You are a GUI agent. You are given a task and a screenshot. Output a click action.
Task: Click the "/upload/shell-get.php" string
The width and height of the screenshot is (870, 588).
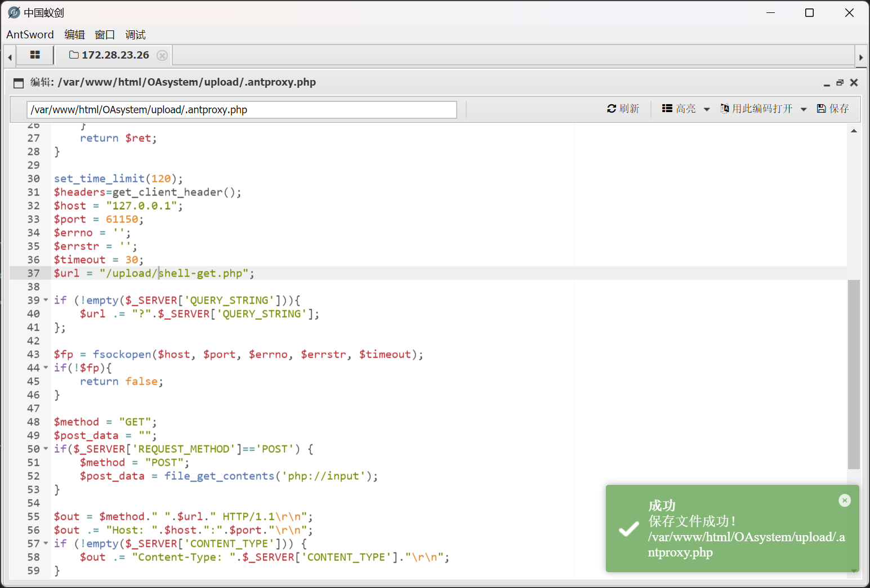174,273
